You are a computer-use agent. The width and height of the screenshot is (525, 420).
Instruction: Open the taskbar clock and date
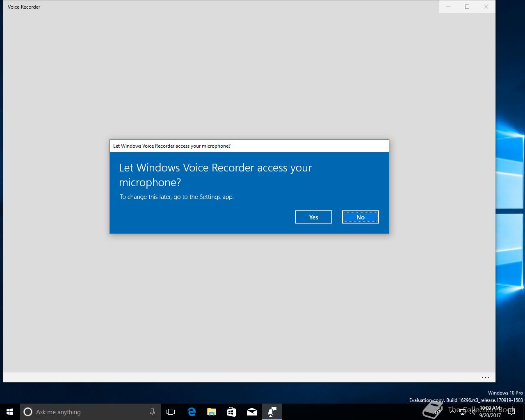[490, 412]
